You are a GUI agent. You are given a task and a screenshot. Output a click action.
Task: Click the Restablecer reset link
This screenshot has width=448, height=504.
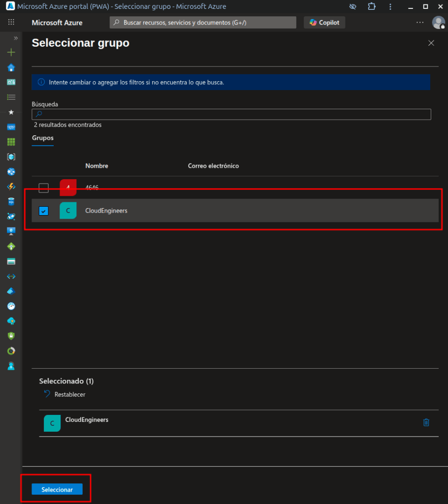coord(69,394)
